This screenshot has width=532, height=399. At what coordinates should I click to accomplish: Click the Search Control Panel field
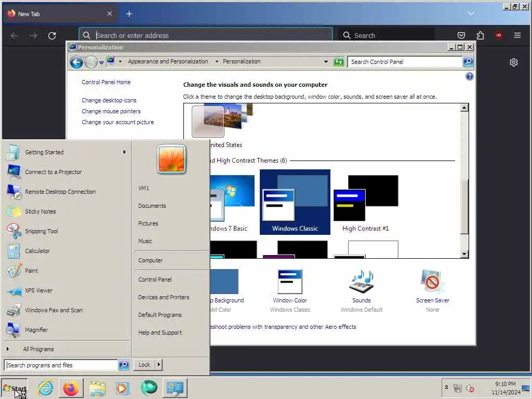coord(404,62)
